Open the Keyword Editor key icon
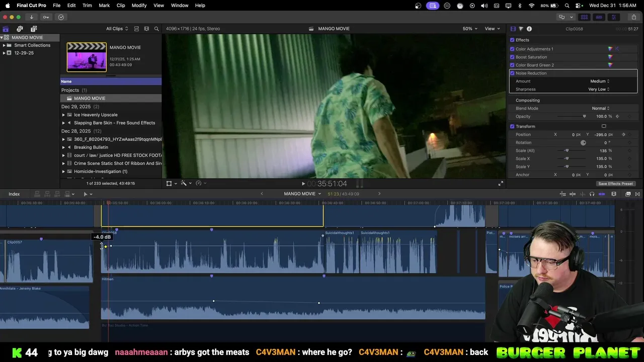This screenshot has width=644, height=362. pos(46,17)
